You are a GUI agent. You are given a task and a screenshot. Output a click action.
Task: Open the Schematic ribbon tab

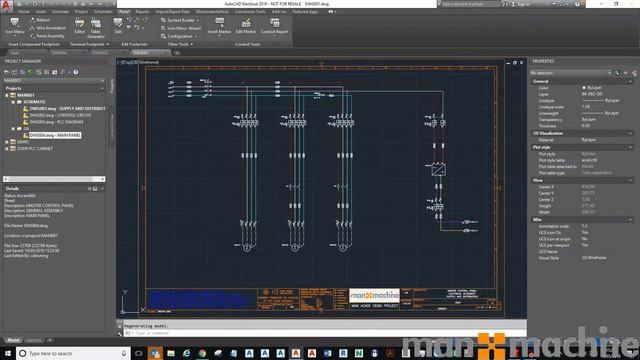pos(103,12)
